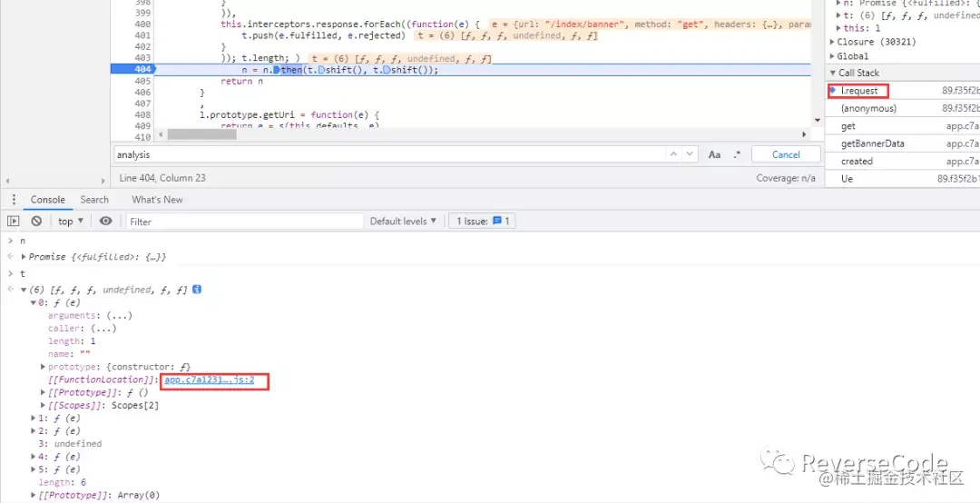Jump to previous search match arrow
This screenshot has height=503, width=980.
point(673,154)
